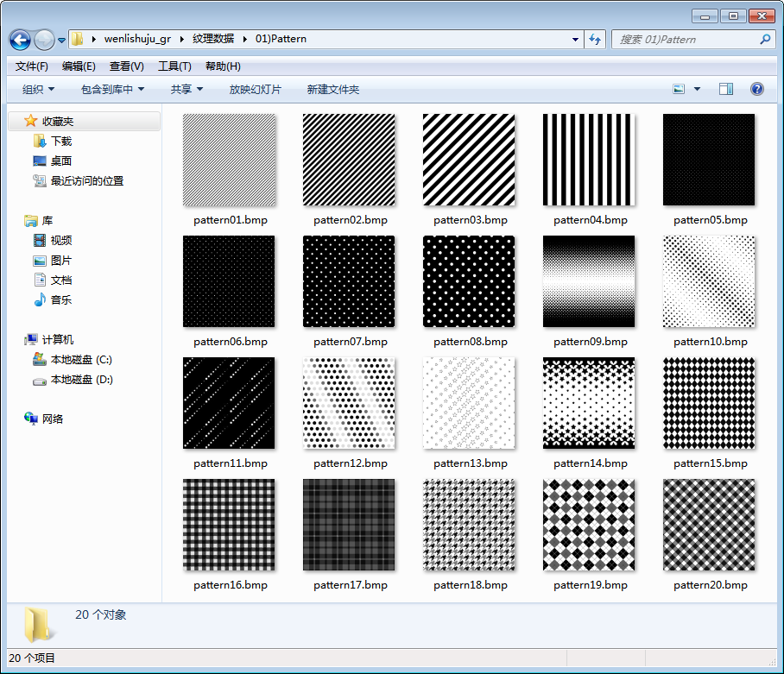This screenshot has height=674, width=784.
Task: Open the 文件(F) menu
Action: pyautogui.click(x=32, y=66)
